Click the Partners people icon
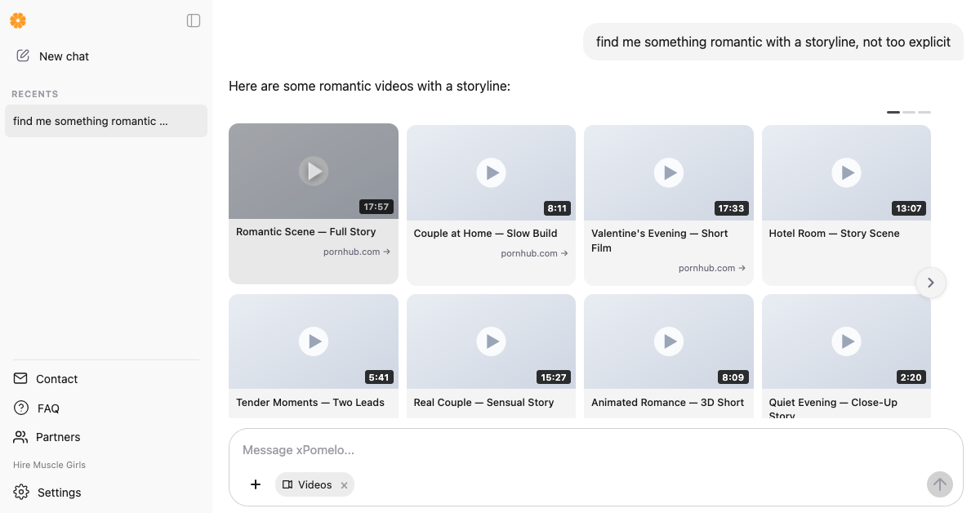980x513 pixels. click(20, 437)
